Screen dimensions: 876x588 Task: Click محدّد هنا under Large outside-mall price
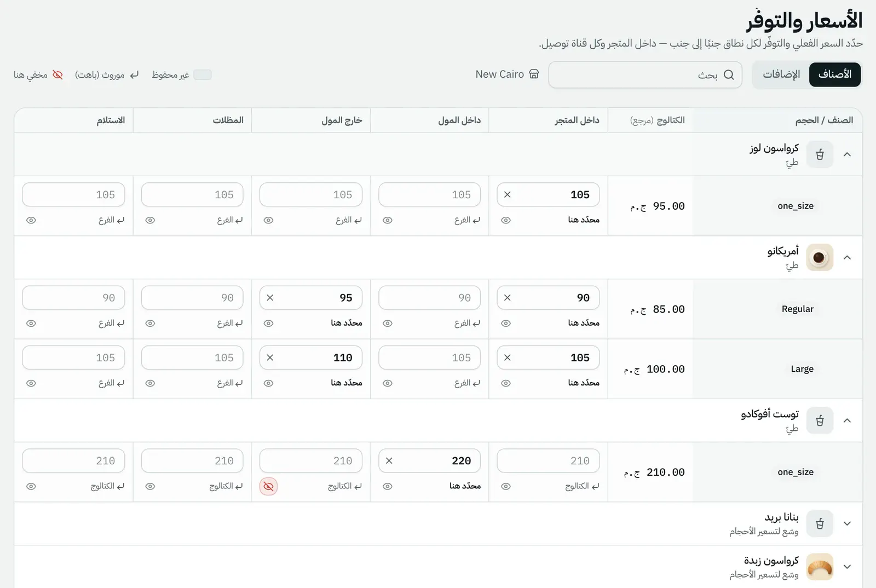[346, 383]
